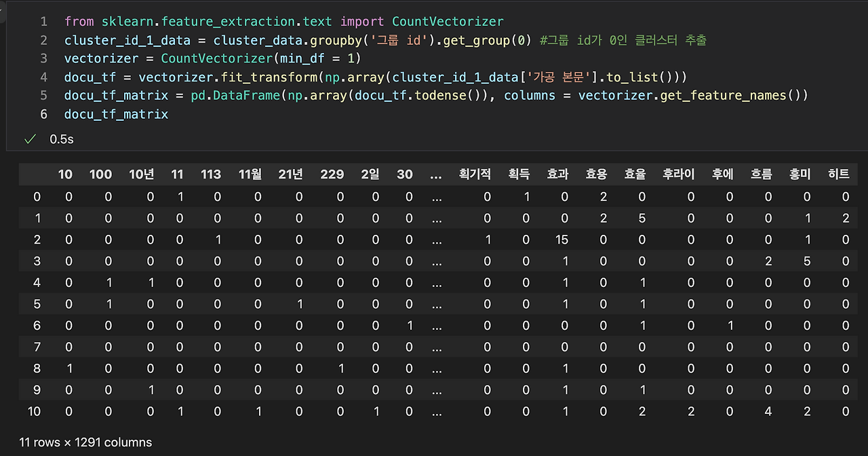Viewport: 868px width, 456px height.
Task: Click row index 1 of the dataframe
Action: pos(37,218)
